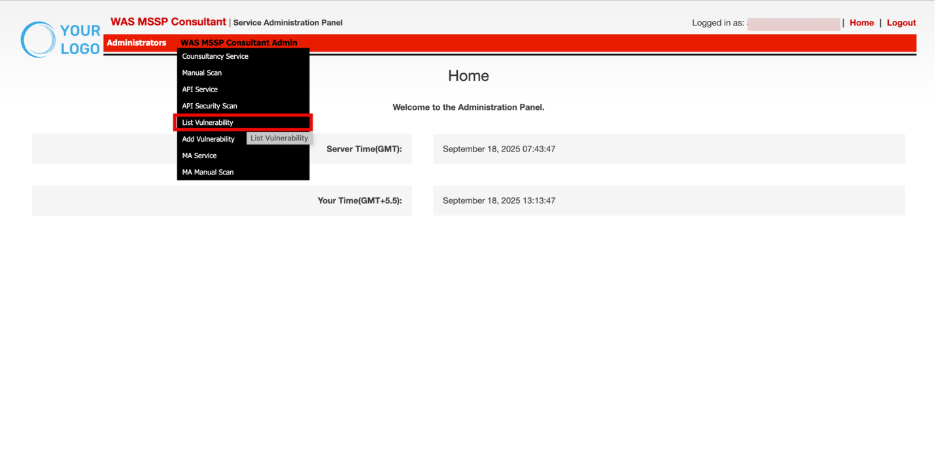936x460 pixels.
Task: Go to Home link in header
Action: tap(861, 23)
